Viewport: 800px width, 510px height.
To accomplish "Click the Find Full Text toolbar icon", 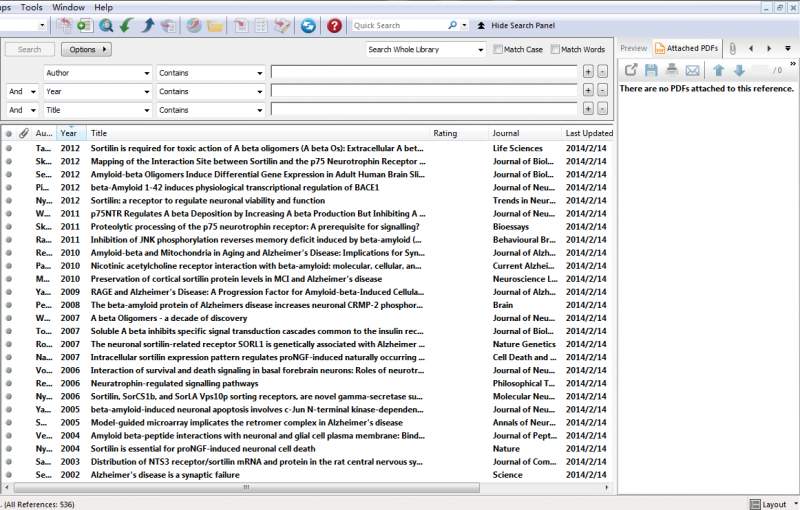I will click(168, 25).
